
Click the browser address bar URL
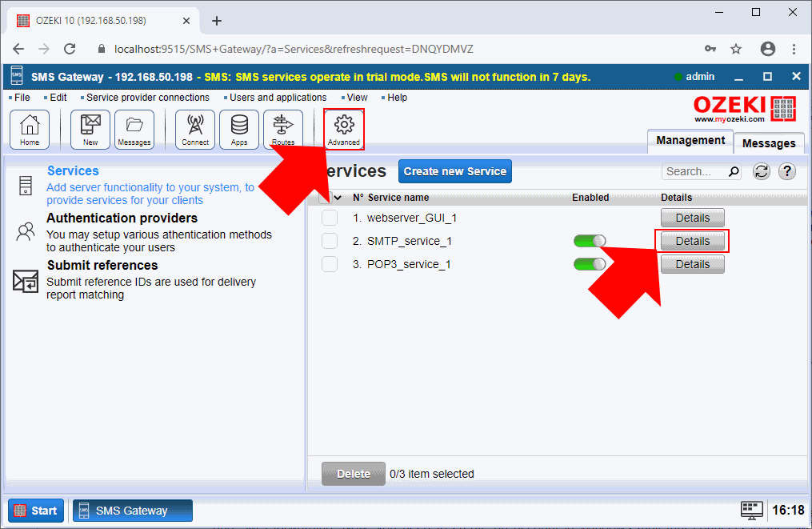click(x=294, y=50)
